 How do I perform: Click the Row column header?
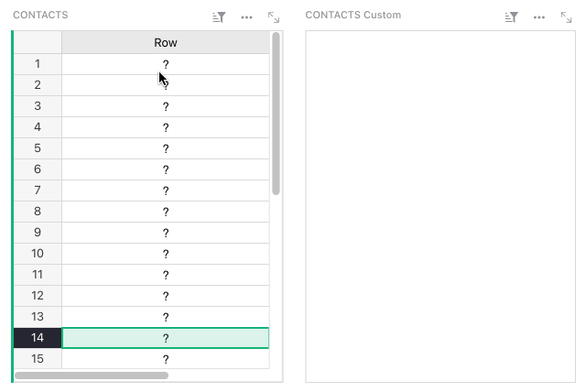pos(166,43)
